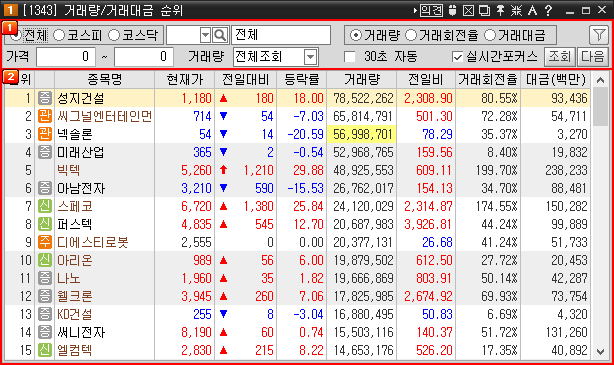Screen dimensions: 614x365
Task: Click the 증 badge beside 성지건설
Action: coord(45,98)
